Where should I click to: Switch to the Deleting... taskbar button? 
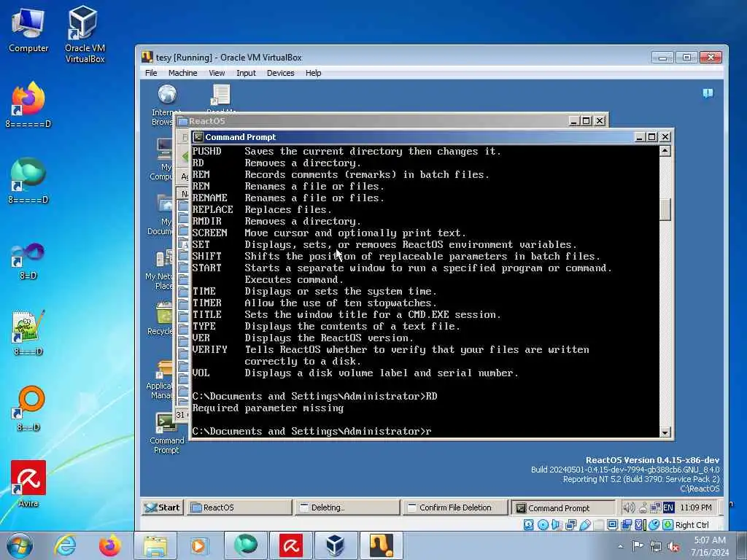click(347, 507)
